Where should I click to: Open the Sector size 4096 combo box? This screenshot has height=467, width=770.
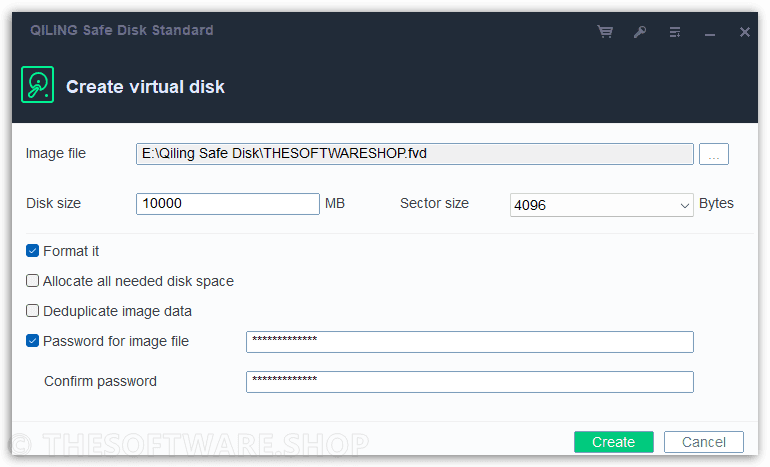click(602, 205)
